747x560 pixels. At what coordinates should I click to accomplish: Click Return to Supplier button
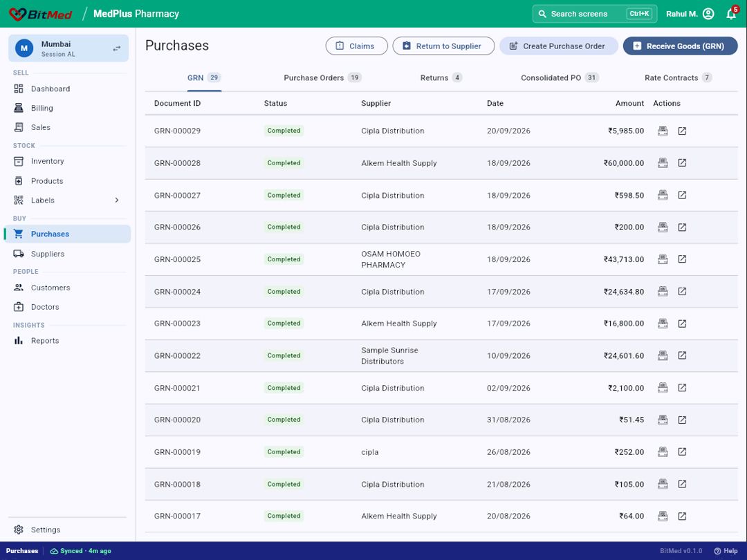coord(443,46)
